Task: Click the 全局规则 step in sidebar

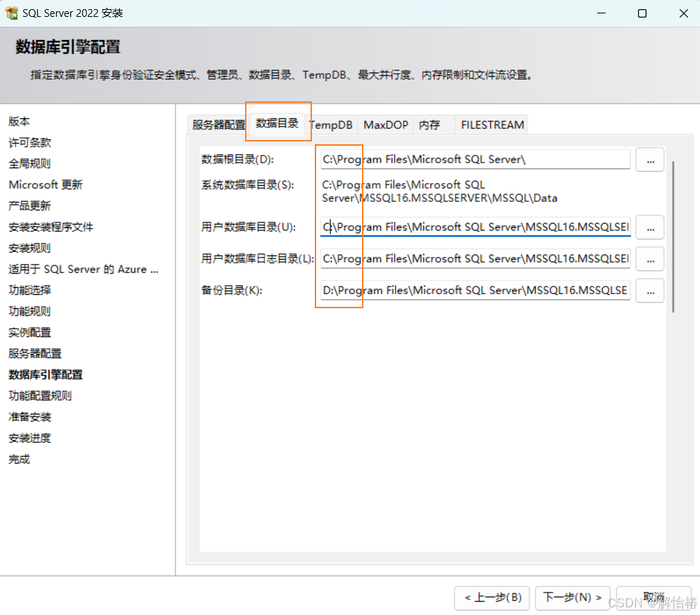Action: tap(30, 164)
